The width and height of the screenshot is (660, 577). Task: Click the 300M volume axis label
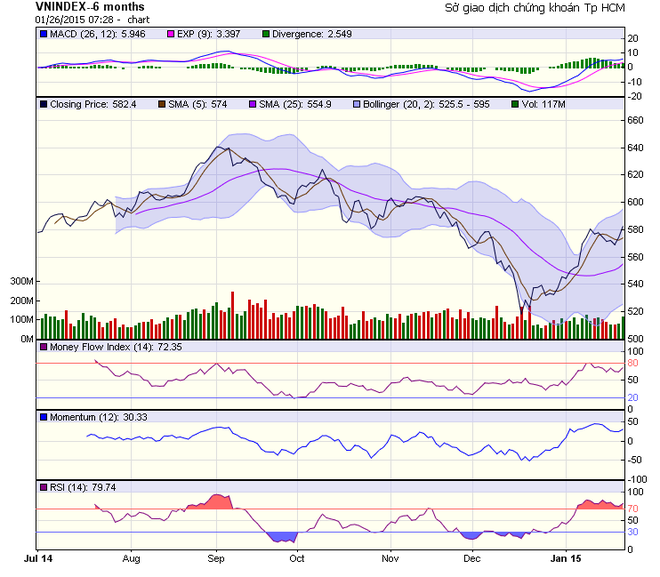(19, 281)
